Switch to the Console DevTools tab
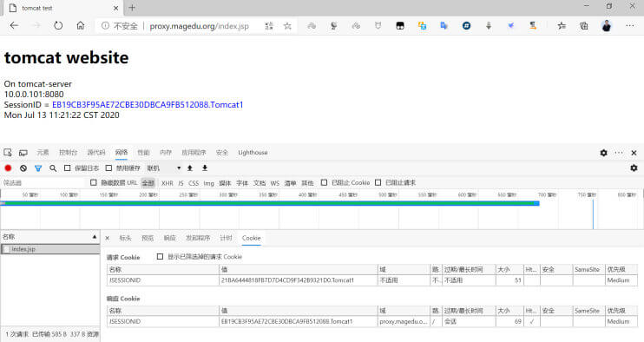Image resolution: width=644 pixels, height=342 pixels. pos(69,152)
